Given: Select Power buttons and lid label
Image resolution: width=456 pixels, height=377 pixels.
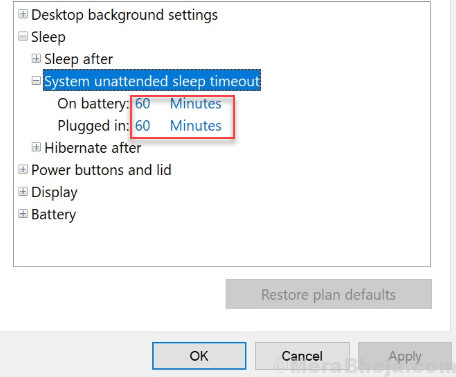Looking at the screenshot, I should coord(101,170).
